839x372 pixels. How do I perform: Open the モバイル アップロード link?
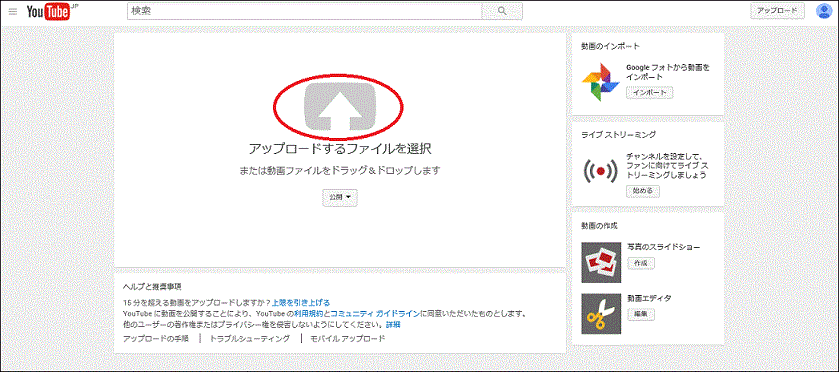coord(348,338)
